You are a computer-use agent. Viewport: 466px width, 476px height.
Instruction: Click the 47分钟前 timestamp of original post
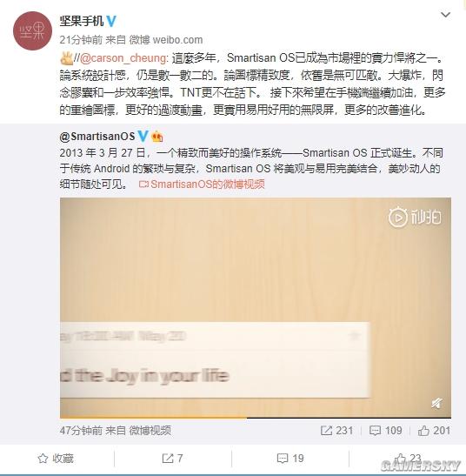click(81, 430)
